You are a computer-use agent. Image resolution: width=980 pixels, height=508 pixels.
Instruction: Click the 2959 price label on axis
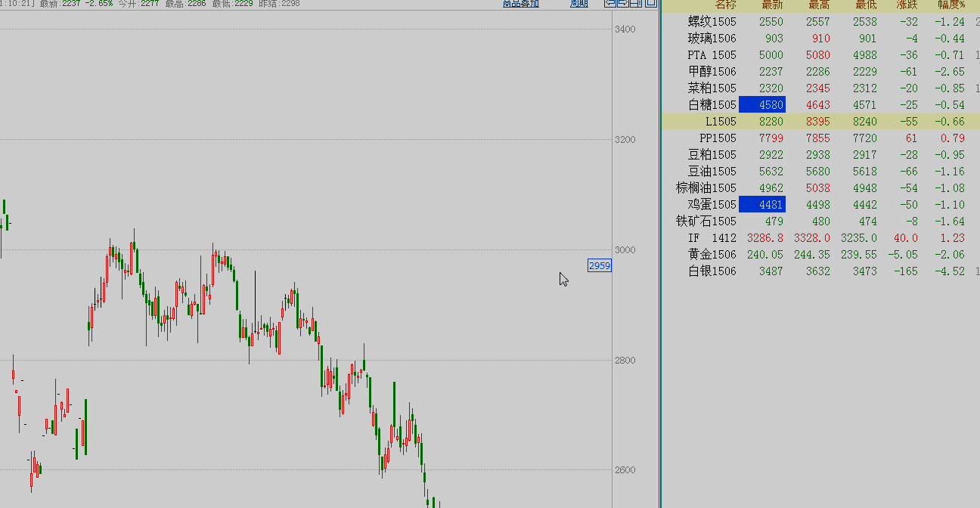(x=599, y=265)
